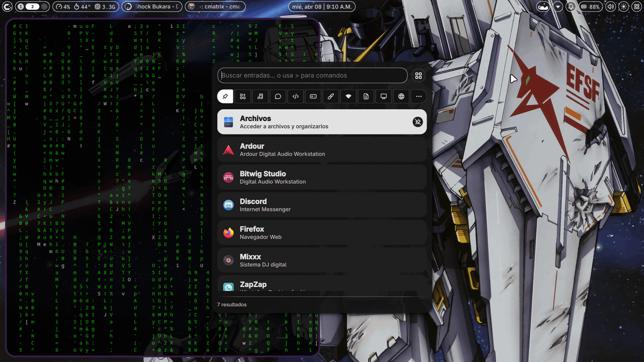The width and height of the screenshot is (644, 362).
Task: Select the gamepad games category
Action: (x=313, y=97)
